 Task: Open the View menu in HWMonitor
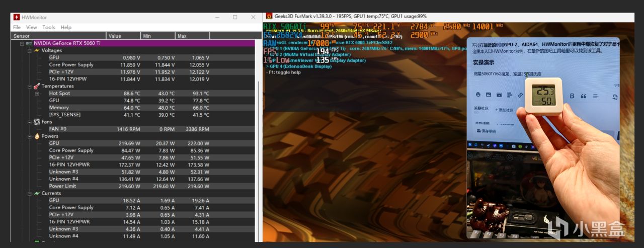[x=32, y=27]
